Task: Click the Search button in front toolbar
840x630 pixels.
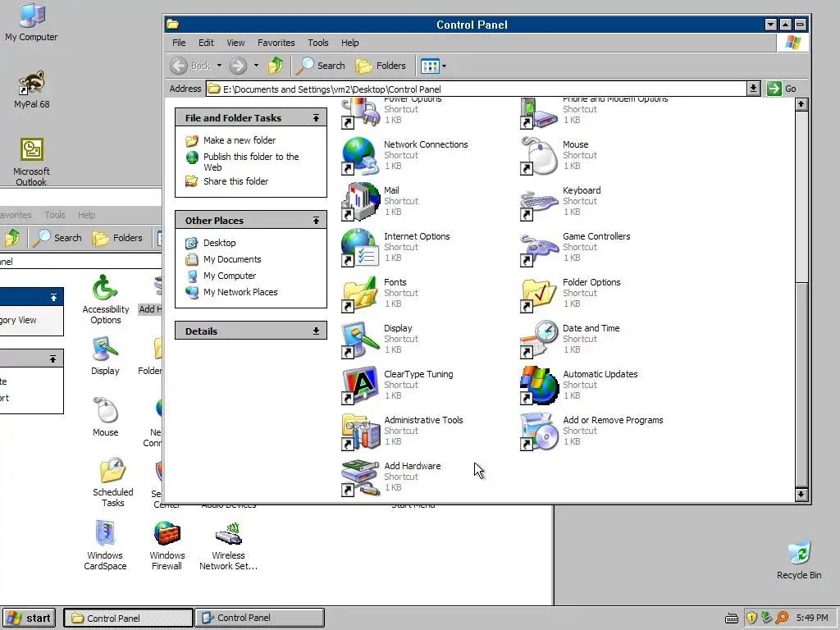Action: [321, 66]
